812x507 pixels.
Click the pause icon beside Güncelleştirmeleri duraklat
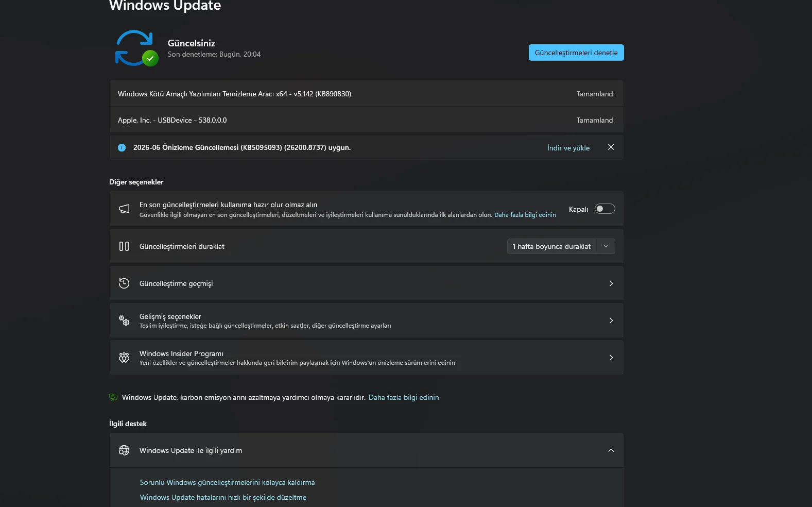coord(124,246)
